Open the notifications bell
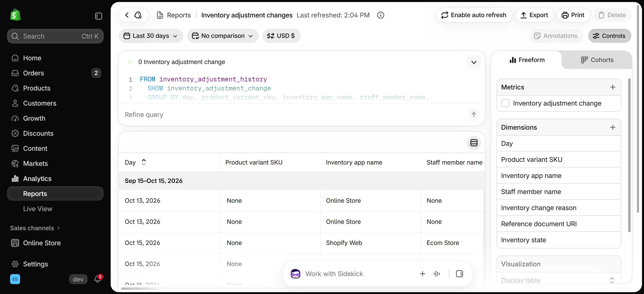The height and width of the screenshot is (294, 644). tap(97, 279)
